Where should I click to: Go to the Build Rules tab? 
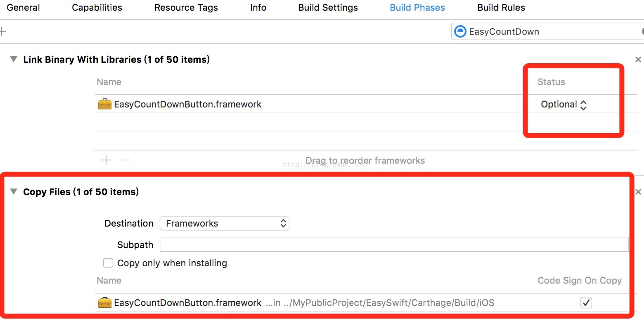coord(501,7)
